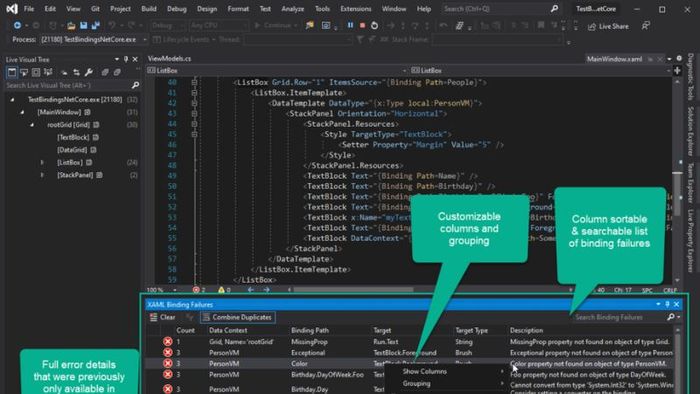
Task: Collapse the [MainWindow] tree node
Action: point(22,112)
